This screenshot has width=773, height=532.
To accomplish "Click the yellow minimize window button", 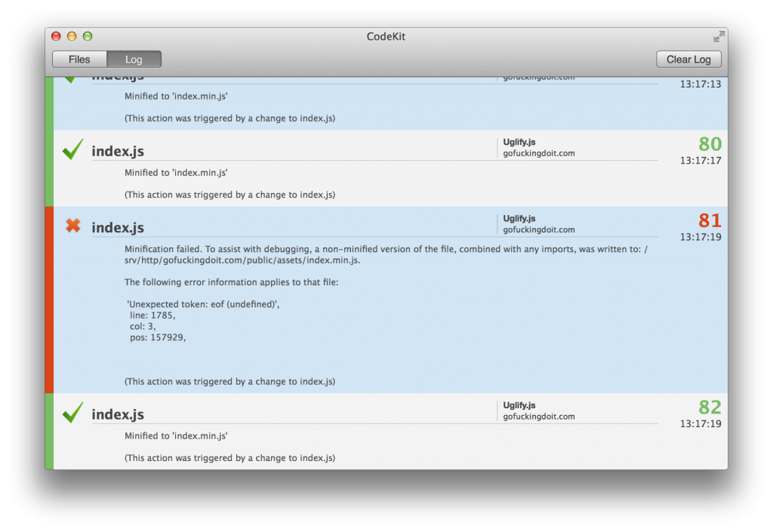I will [x=72, y=36].
